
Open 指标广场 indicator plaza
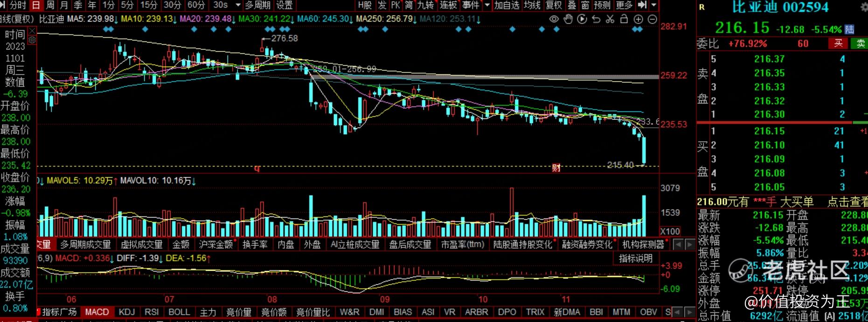(59, 312)
